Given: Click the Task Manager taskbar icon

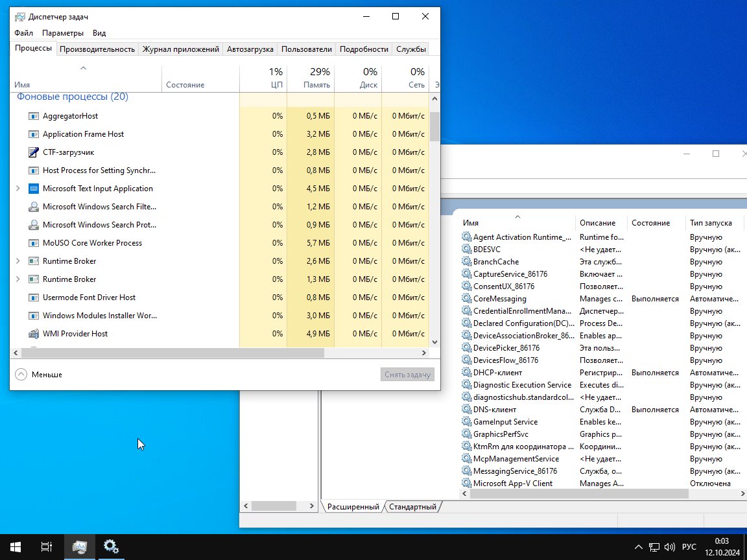Looking at the screenshot, I should [x=80, y=546].
